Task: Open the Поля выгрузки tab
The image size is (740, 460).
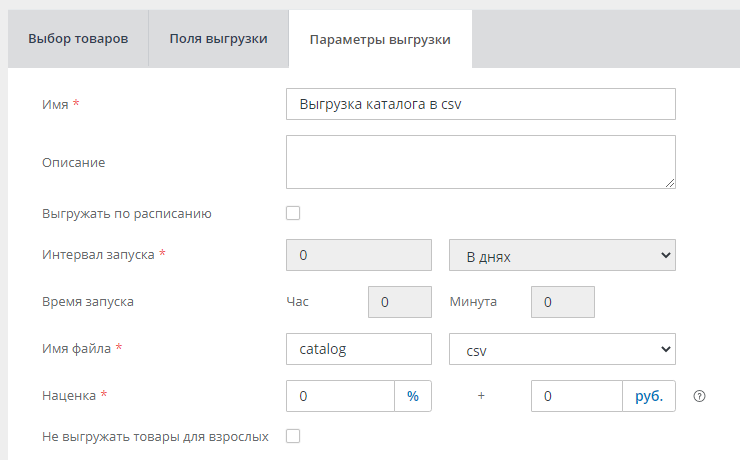Action: coord(218,39)
